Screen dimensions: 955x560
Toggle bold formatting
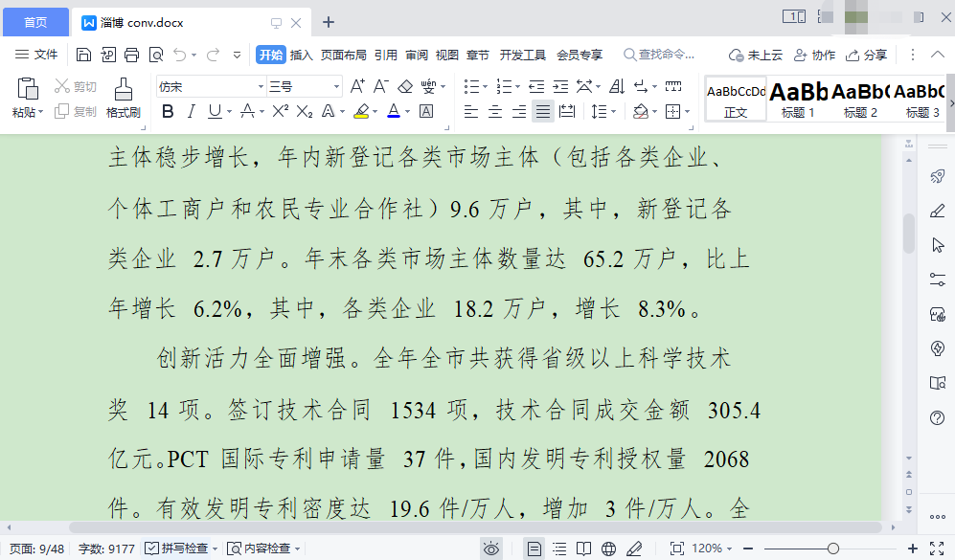(168, 111)
